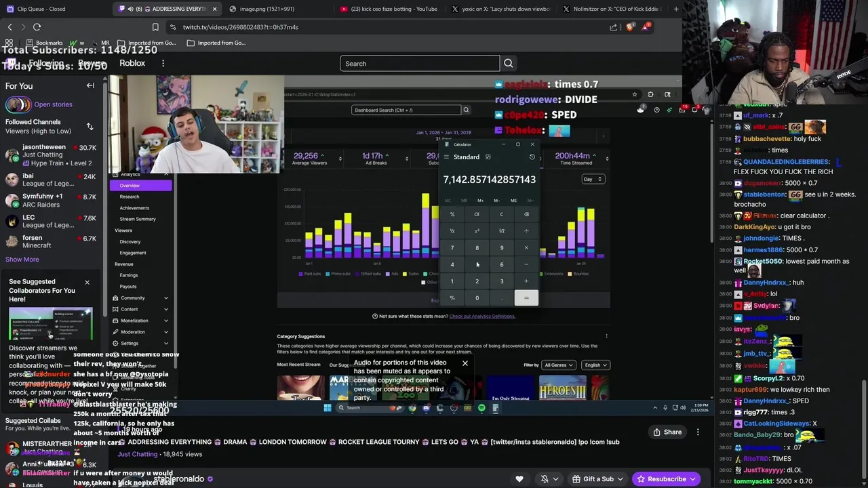Expand the Settings menu in dashboard sidebar
This screenshot has height=488, width=868.
[142, 344]
